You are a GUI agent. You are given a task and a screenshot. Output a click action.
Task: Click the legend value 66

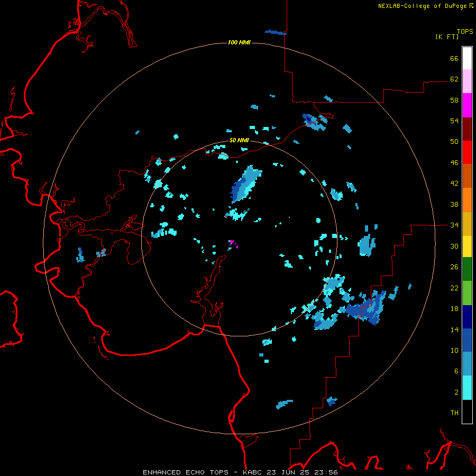[454, 58]
